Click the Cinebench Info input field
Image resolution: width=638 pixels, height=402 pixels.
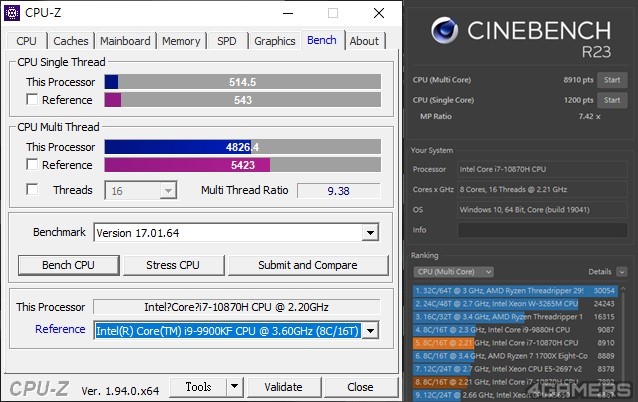point(542,230)
